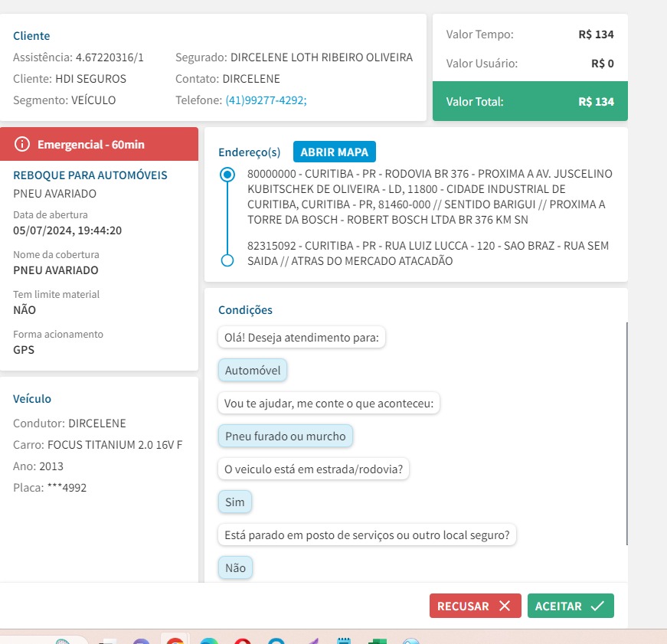Click the Cliente value HDI SEGUROS
Image resolution: width=667 pixels, height=644 pixels.
(x=90, y=79)
